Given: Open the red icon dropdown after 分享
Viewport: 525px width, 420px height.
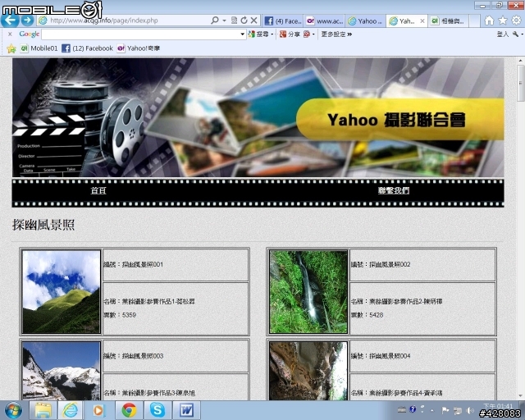Looking at the screenshot, I should [313, 34].
